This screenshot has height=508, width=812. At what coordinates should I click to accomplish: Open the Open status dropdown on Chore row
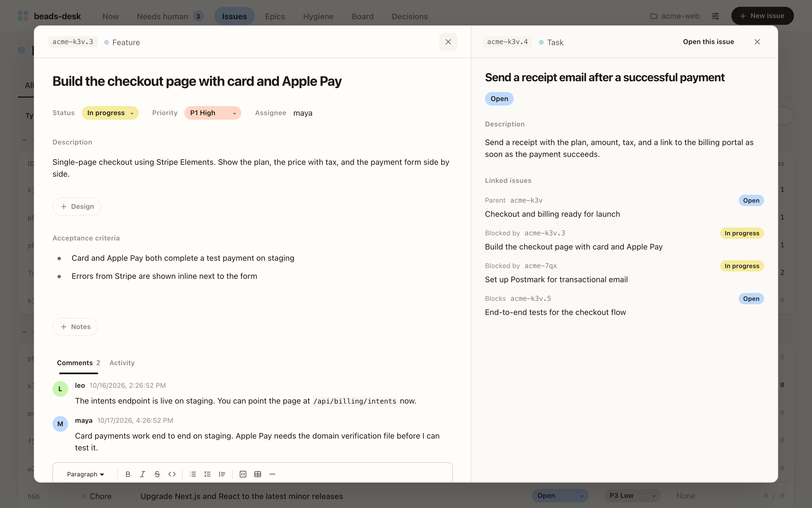(x=560, y=496)
